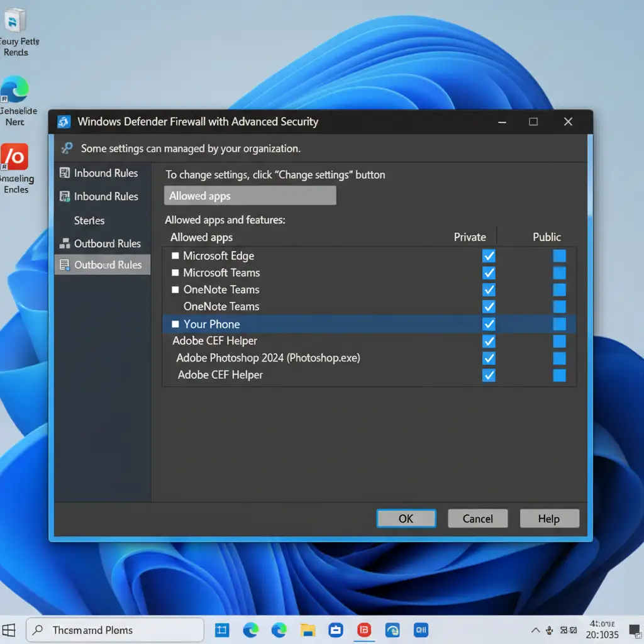This screenshot has height=644, width=644.
Task: Toggle the Public checkbox for Your Phone
Action: click(x=559, y=324)
